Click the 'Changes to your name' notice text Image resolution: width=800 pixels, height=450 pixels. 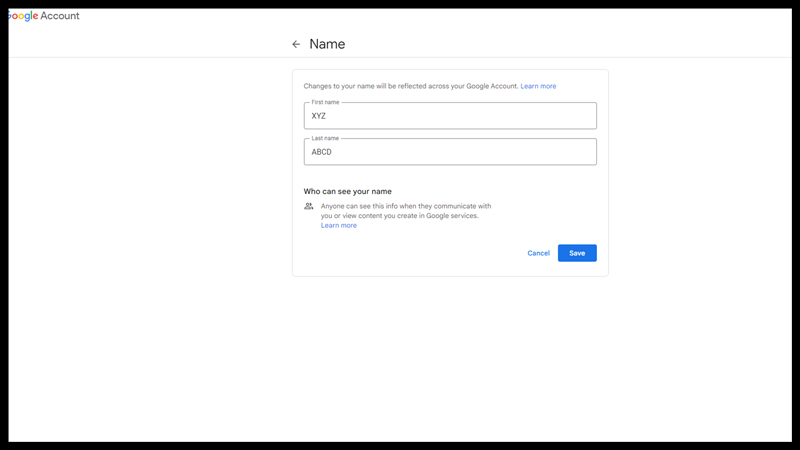tap(411, 86)
